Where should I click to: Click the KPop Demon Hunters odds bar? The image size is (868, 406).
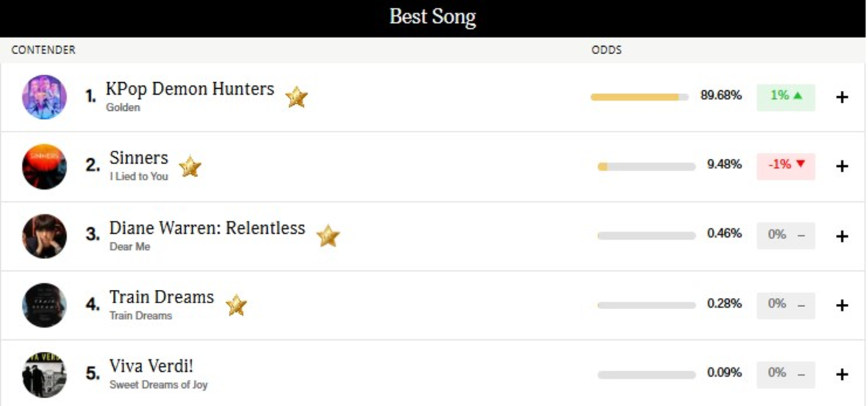pos(639,97)
